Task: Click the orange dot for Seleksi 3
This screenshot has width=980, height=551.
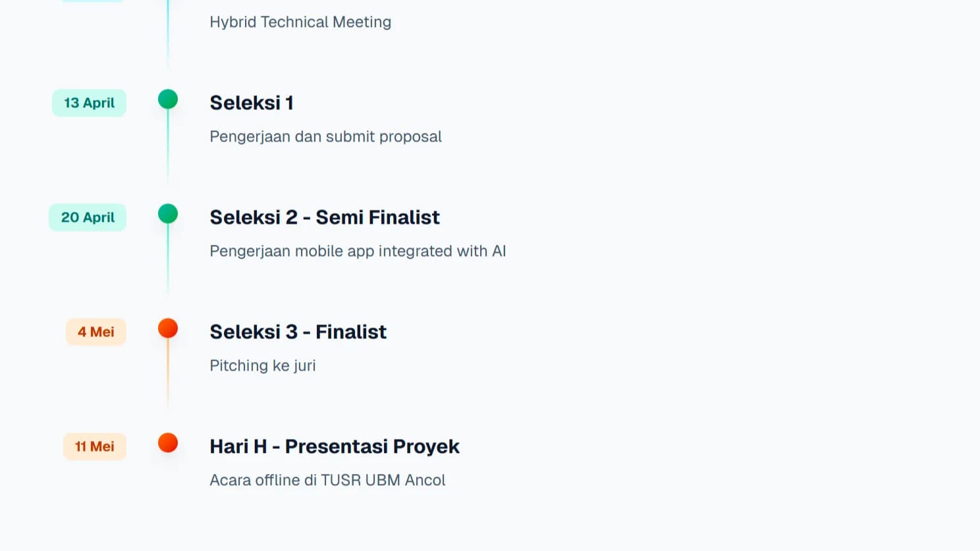Action: point(168,328)
